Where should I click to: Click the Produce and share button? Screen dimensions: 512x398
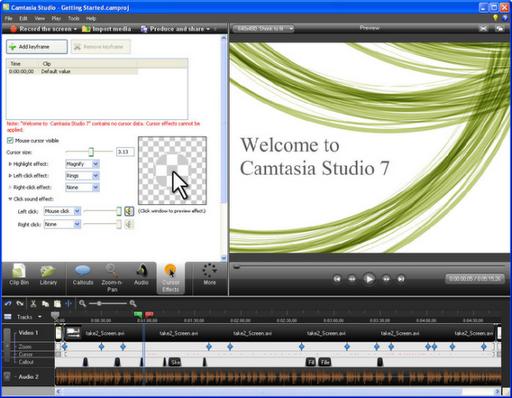tap(172, 29)
